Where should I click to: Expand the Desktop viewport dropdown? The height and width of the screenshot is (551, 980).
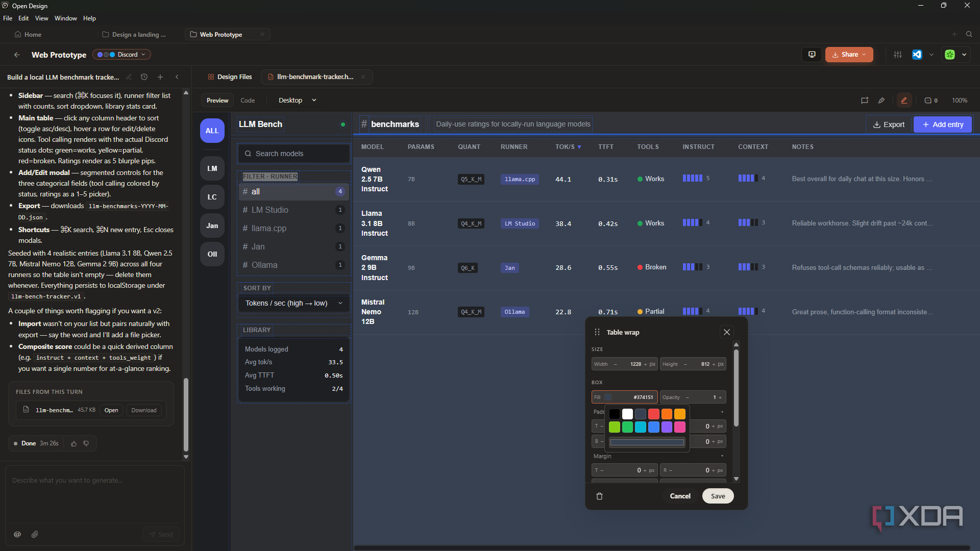298,101
